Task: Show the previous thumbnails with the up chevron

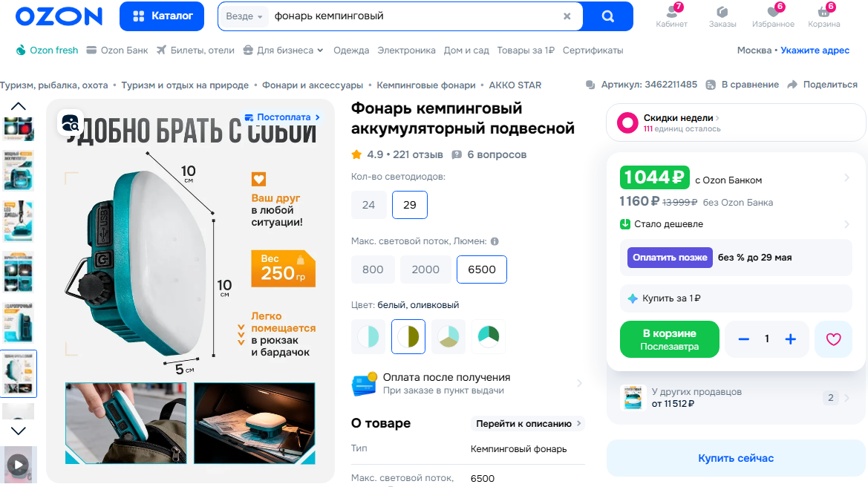Action: point(19,106)
